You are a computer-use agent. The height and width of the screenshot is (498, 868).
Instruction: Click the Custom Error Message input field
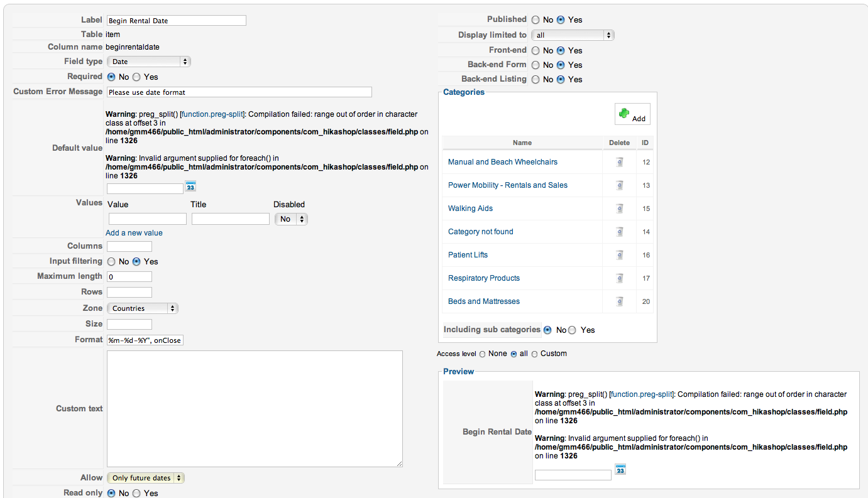pos(239,92)
